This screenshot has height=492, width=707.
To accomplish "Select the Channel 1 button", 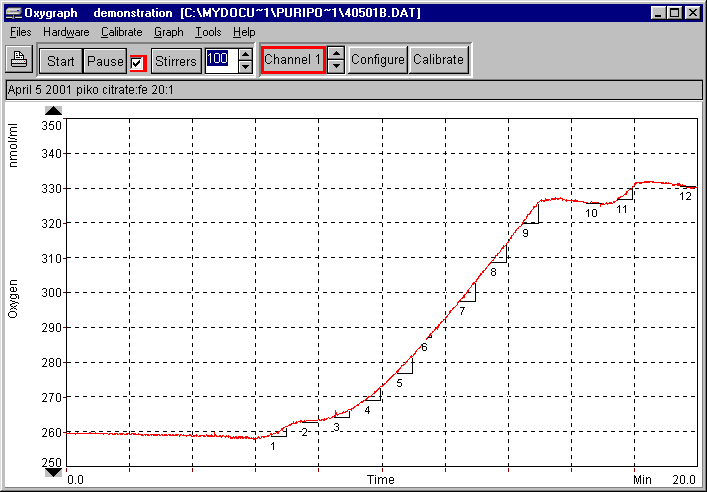I will [x=293, y=60].
